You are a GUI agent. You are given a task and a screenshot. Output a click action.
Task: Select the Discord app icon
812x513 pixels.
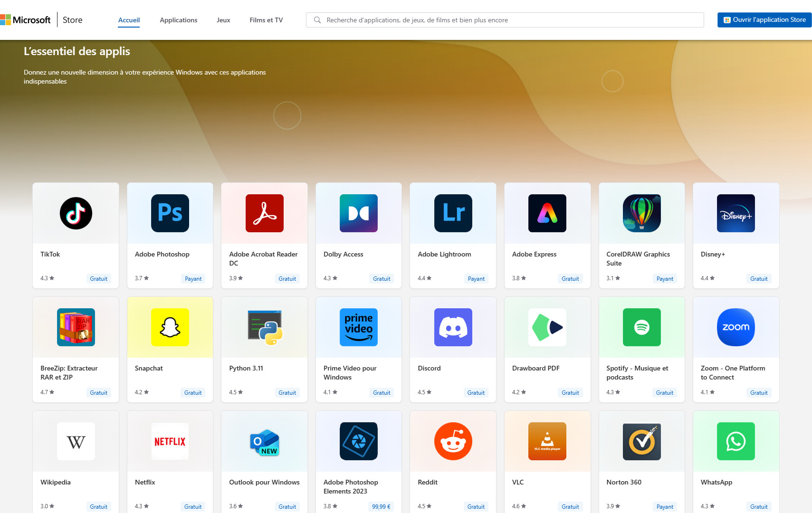tap(453, 327)
